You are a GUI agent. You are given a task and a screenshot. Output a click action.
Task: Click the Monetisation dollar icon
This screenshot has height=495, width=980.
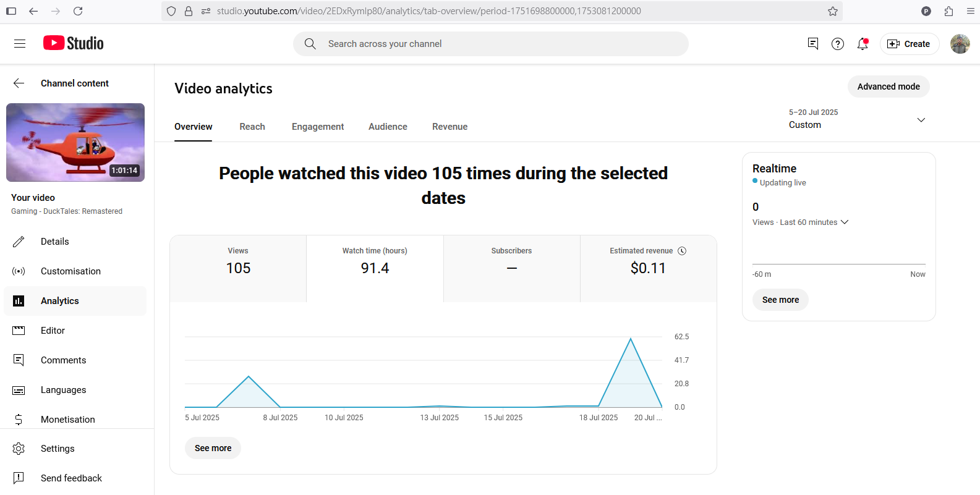tap(19, 420)
